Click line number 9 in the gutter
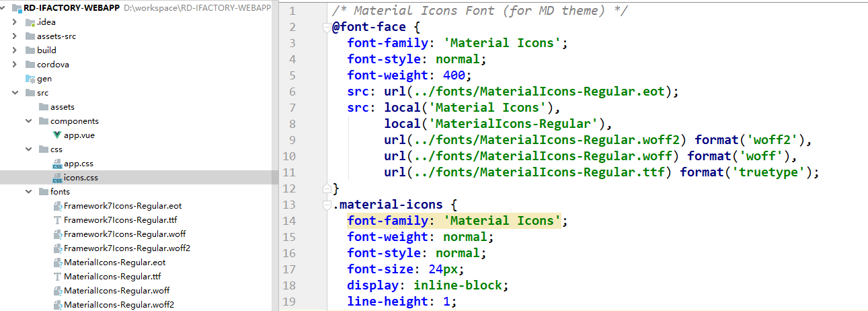The width and height of the screenshot is (868, 311). (x=291, y=140)
